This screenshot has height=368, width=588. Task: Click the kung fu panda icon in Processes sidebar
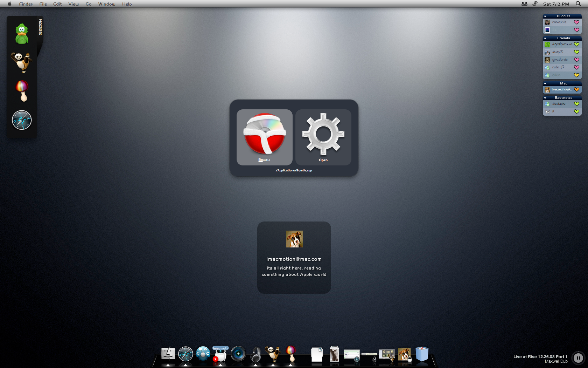click(x=21, y=62)
